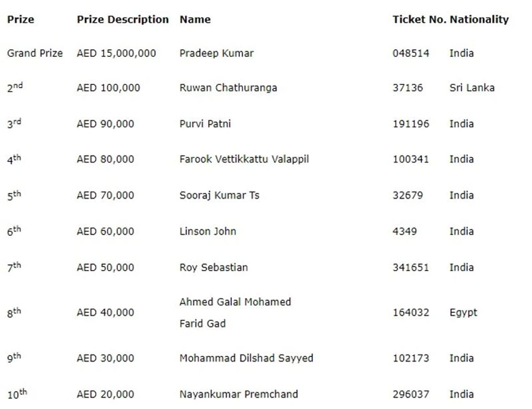Click ticket number 32679
532x409 pixels.
click(x=408, y=195)
